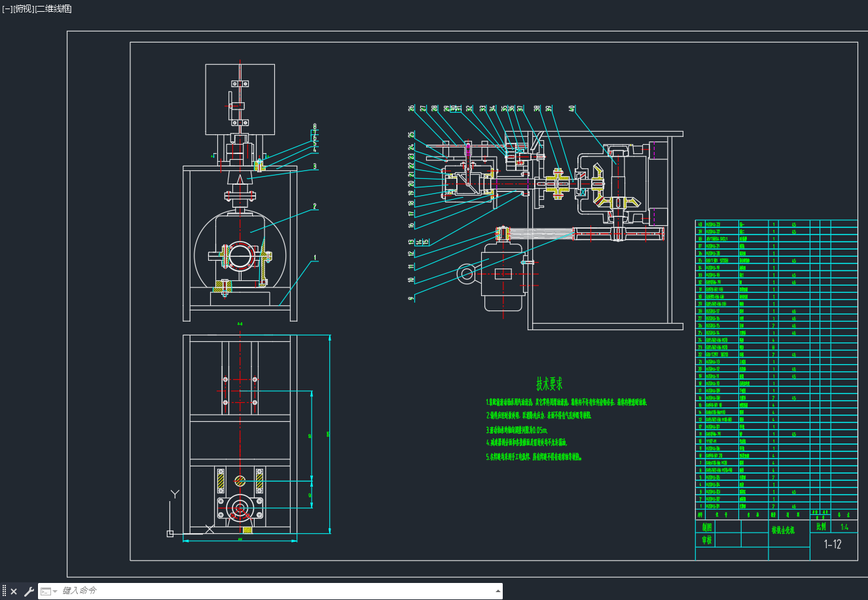Viewport: 868px width, 600px height.
Task: Select the 制图 title block label
Action: [x=707, y=527]
